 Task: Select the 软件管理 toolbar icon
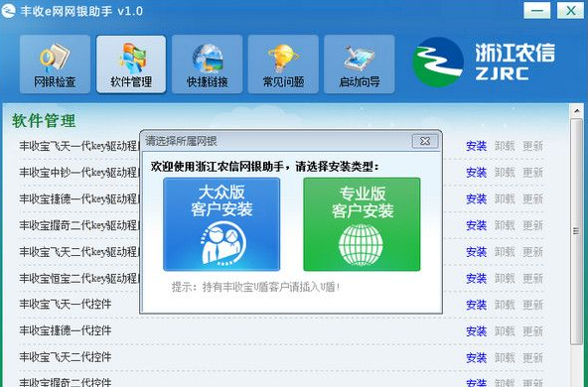pyautogui.click(x=131, y=64)
